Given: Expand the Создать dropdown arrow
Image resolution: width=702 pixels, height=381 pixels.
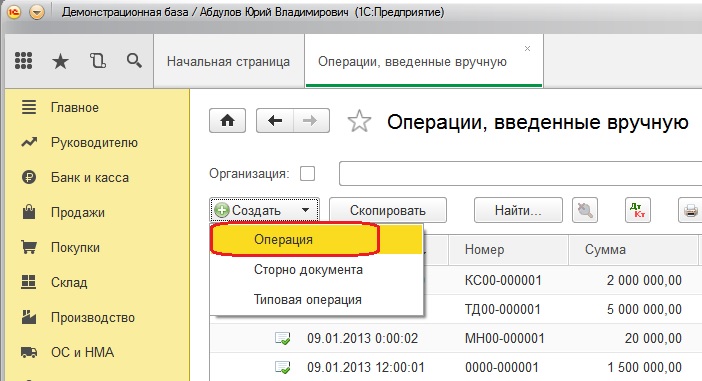Looking at the screenshot, I should pos(305,210).
